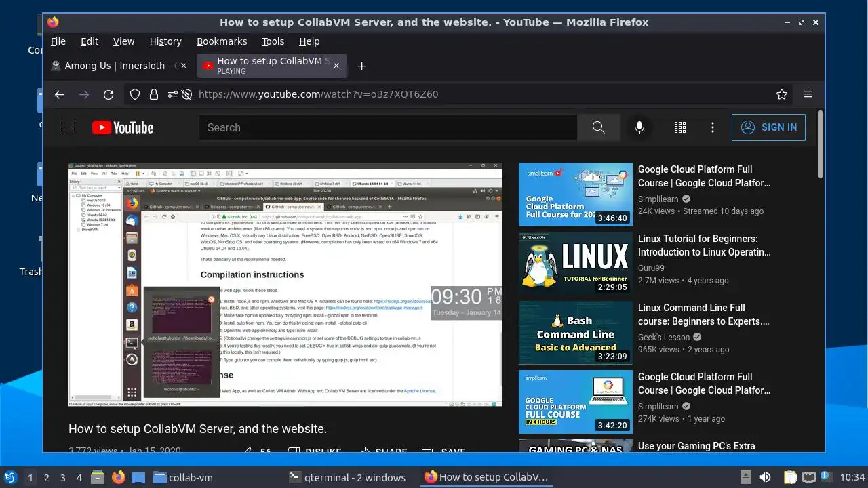This screenshot has height=488, width=868.
Task: Open Bash Command Line video thumbnail
Action: (x=576, y=333)
